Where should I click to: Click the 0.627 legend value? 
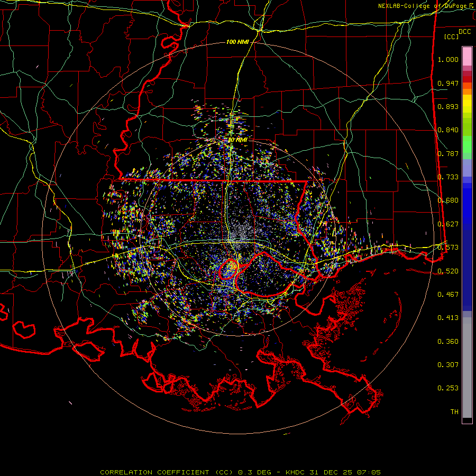448,224
